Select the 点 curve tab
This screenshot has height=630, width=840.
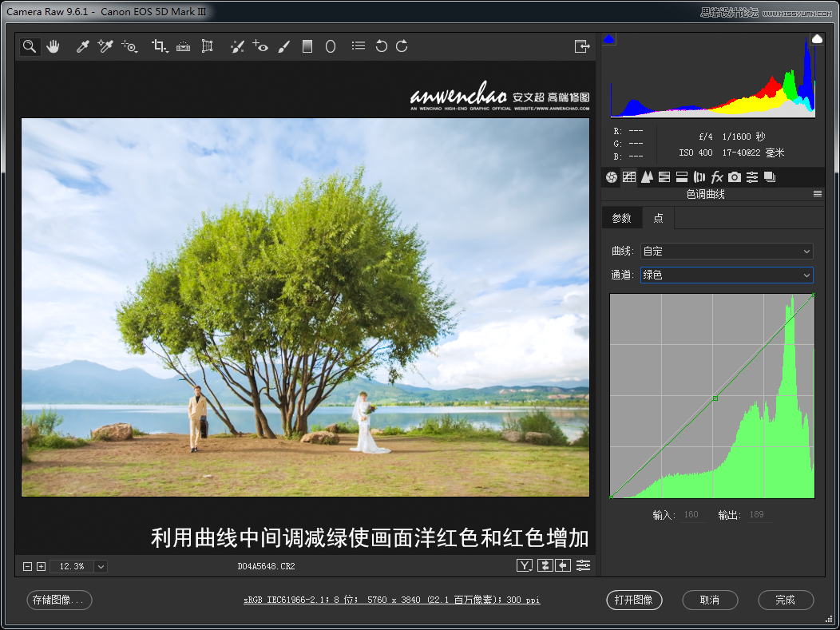(x=659, y=218)
